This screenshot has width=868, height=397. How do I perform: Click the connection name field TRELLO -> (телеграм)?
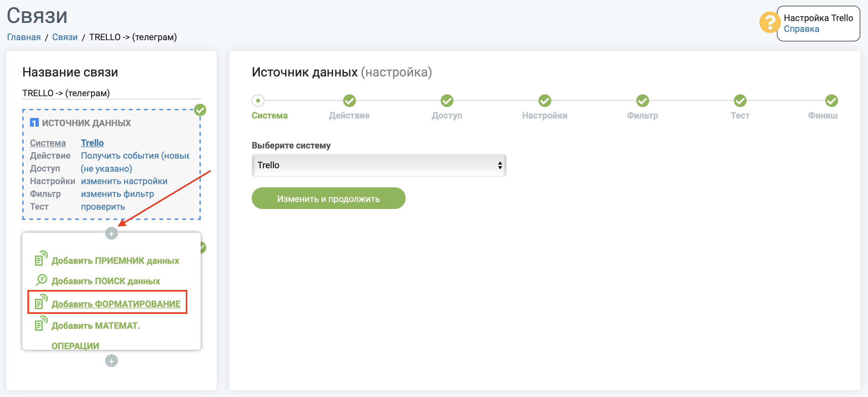pyautogui.click(x=112, y=93)
